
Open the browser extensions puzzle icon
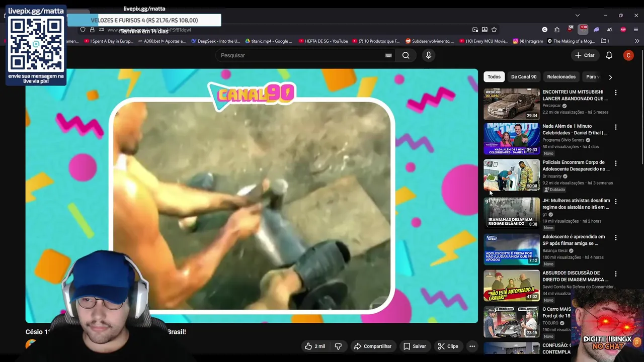click(557, 30)
